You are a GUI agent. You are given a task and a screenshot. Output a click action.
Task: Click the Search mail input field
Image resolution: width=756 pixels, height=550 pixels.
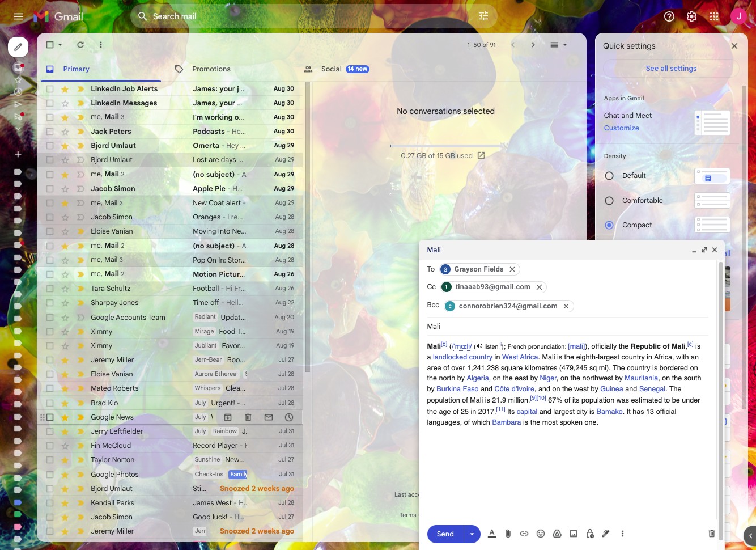[x=306, y=16]
